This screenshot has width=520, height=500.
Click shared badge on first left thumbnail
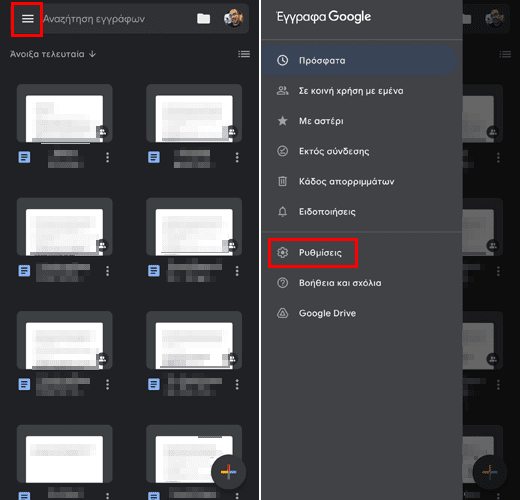[x=103, y=132]
